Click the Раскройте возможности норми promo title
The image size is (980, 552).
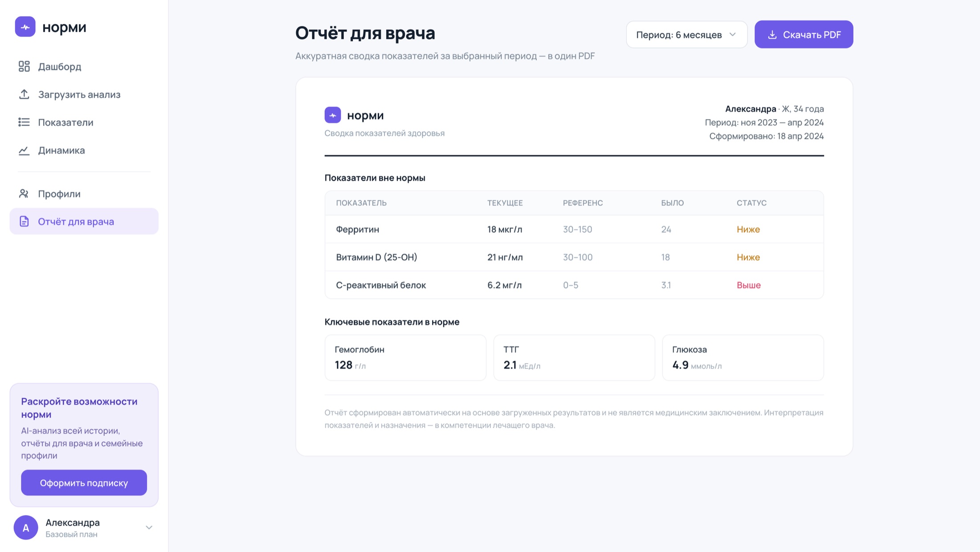[x=79, y=408]
